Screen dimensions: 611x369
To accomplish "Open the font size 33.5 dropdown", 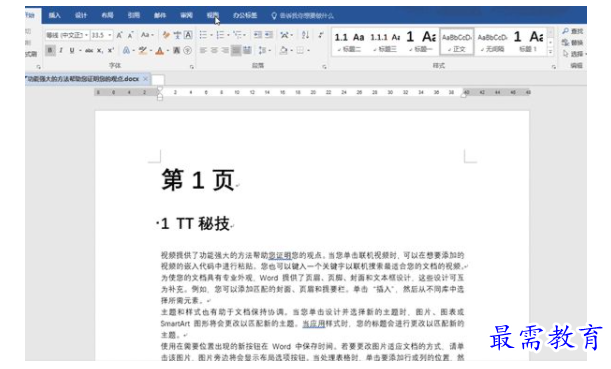I will (109, 35).
